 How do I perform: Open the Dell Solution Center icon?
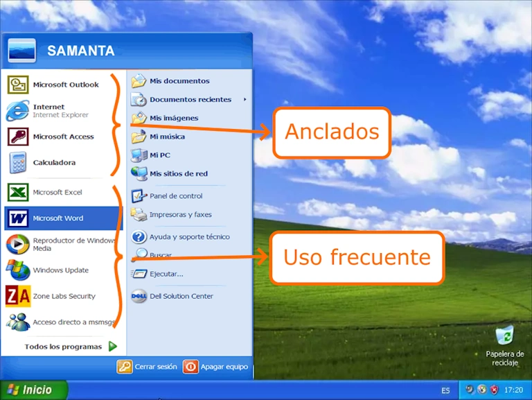click(139, 296)
